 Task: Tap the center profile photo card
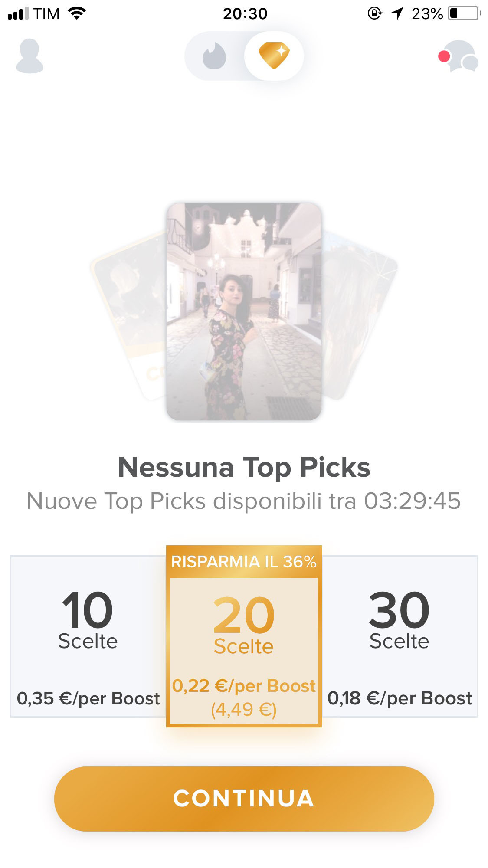[x=244, y=311]
